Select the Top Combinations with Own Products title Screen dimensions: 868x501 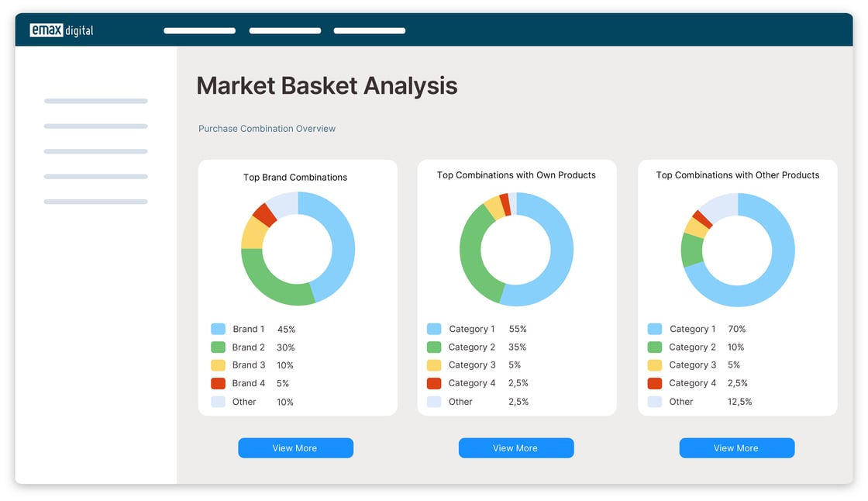(516, 175)
